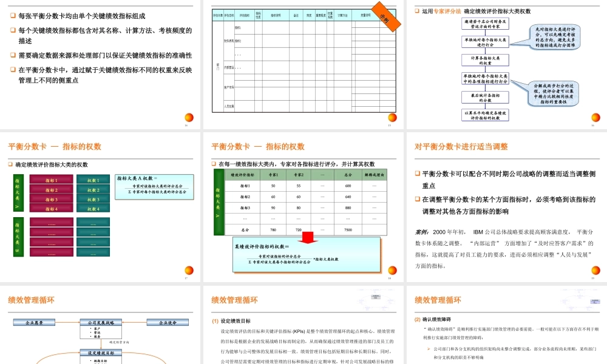
Task: Click the green 指标大类 A bar beside 指标 1
Action: tap(18, 193)
